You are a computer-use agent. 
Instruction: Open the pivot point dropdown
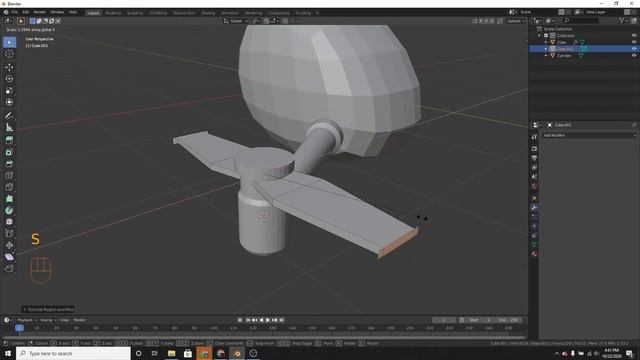(x=256, y=21)
